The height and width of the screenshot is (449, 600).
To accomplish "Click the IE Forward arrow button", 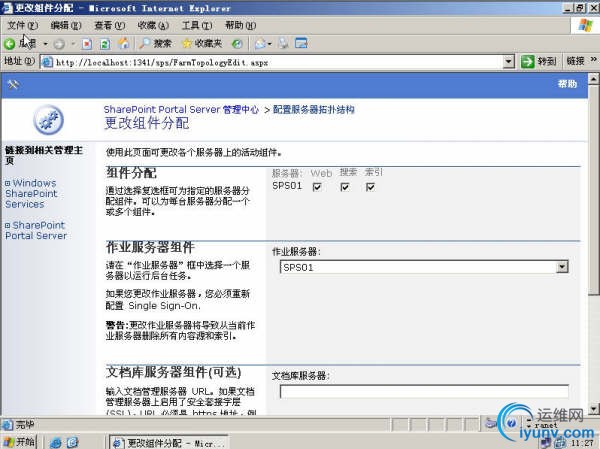I will coord(59,44).
